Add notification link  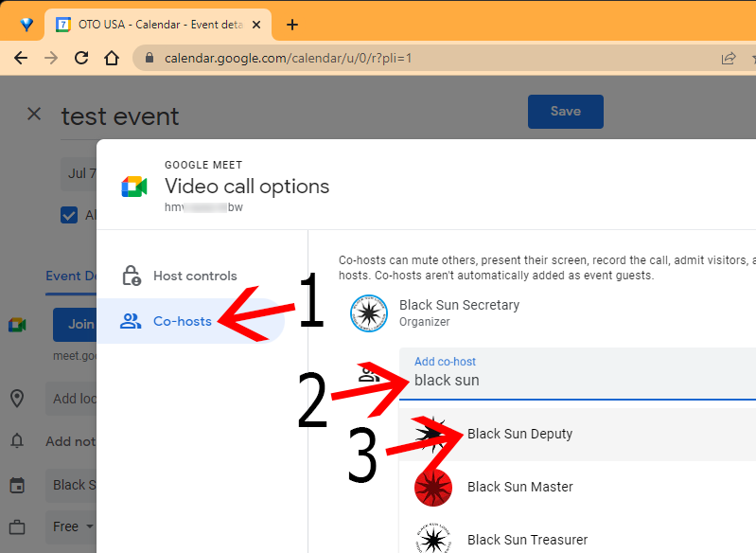[x=71, y=441]
